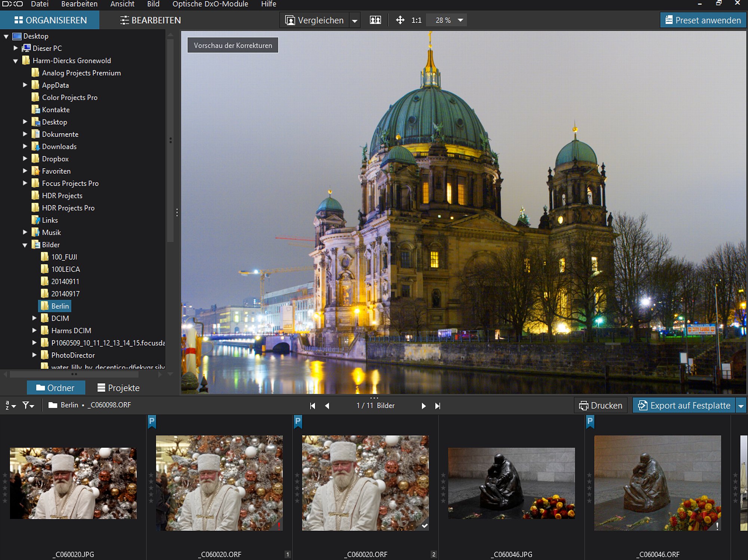Set star rating on _C060046.JPG thumbnail

tap(443, 488)
